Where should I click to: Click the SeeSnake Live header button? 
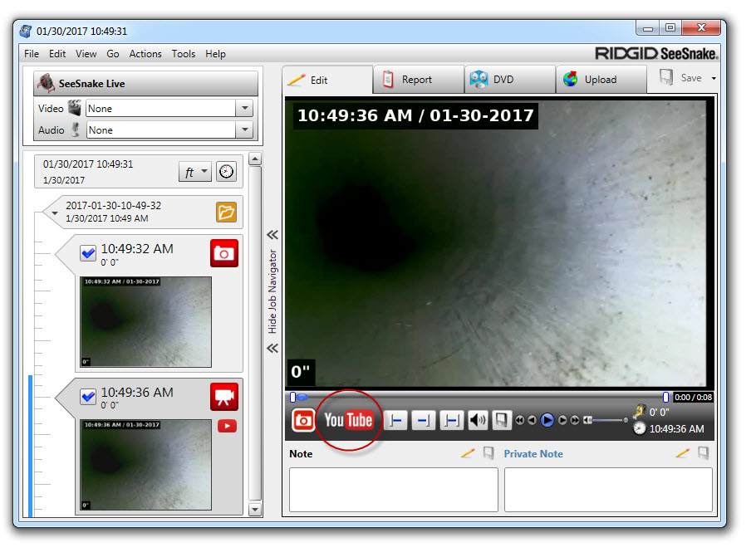pyautogui.click(x=145, y=83)
